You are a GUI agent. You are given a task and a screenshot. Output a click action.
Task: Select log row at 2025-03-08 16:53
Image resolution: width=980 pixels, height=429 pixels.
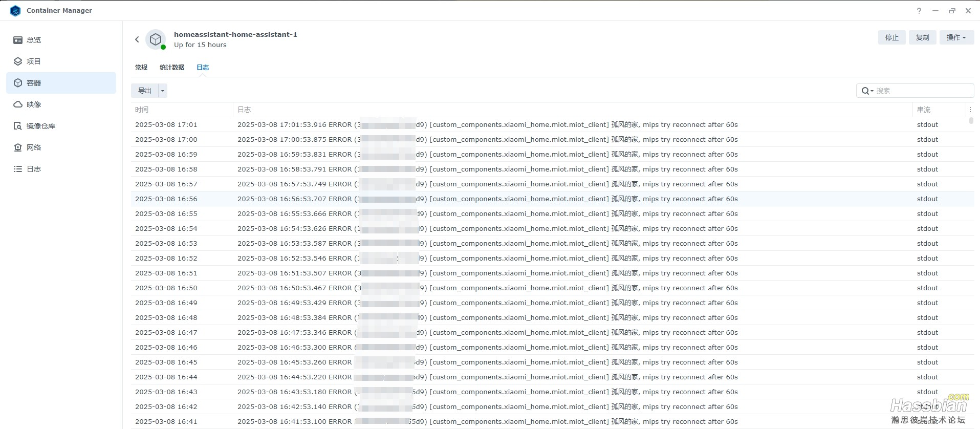point(552,243)
